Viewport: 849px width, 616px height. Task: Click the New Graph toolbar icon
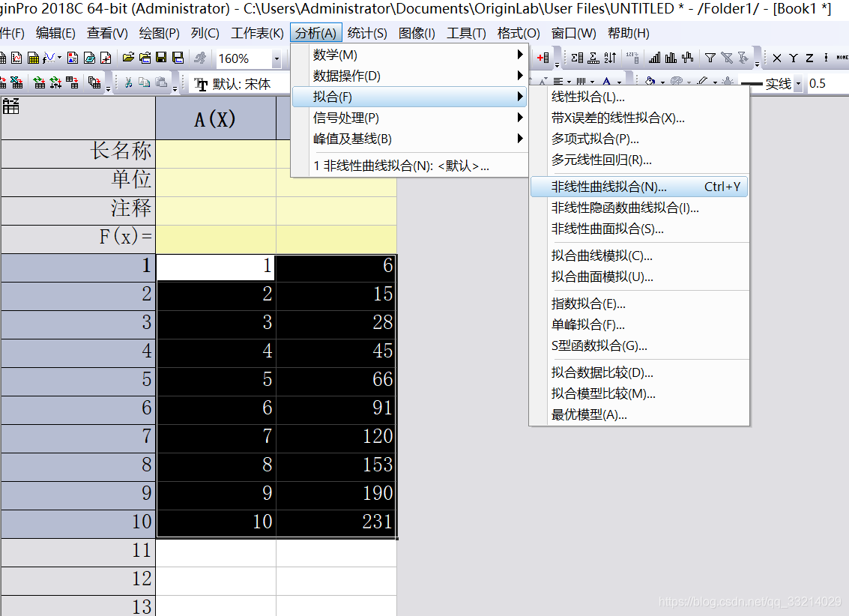pyautogui.click(x=16, y=58)
